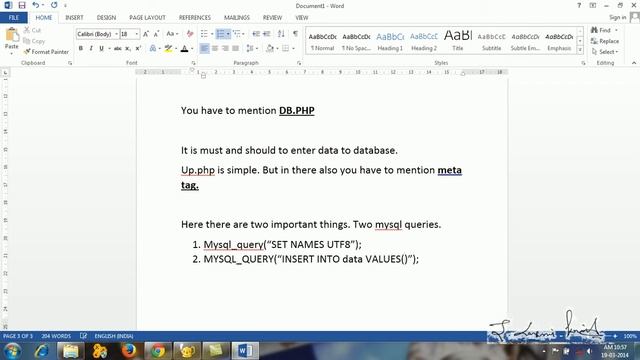Toggle Strikethrough formatting
Viewport: 640px width, 360px height.
click(x=118, y=49)
